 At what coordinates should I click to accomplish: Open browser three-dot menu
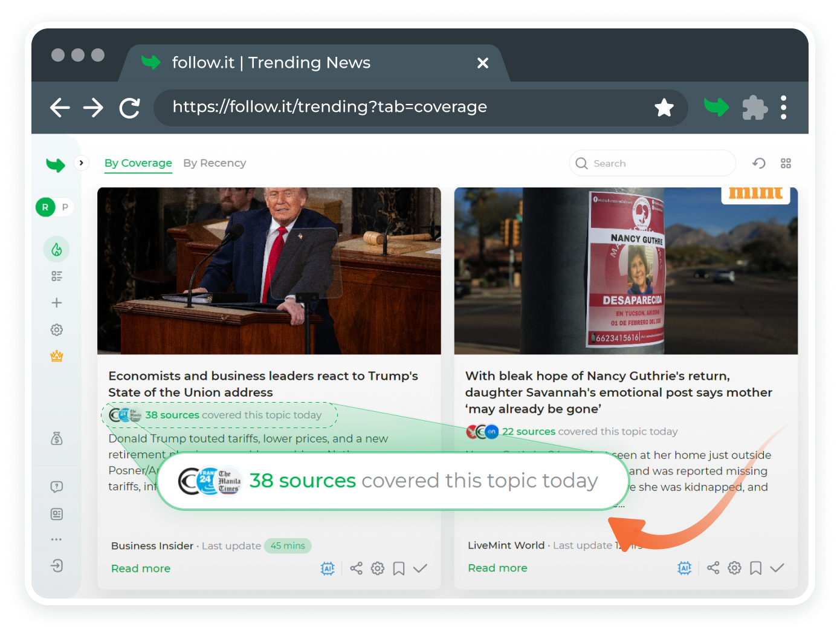click(x=783, y=108)
